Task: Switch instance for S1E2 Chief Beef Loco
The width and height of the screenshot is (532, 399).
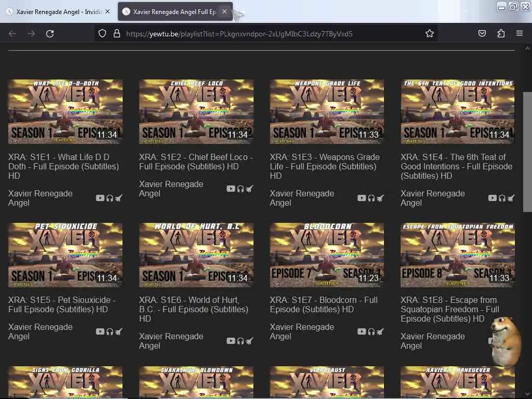Action: point(249,189)
